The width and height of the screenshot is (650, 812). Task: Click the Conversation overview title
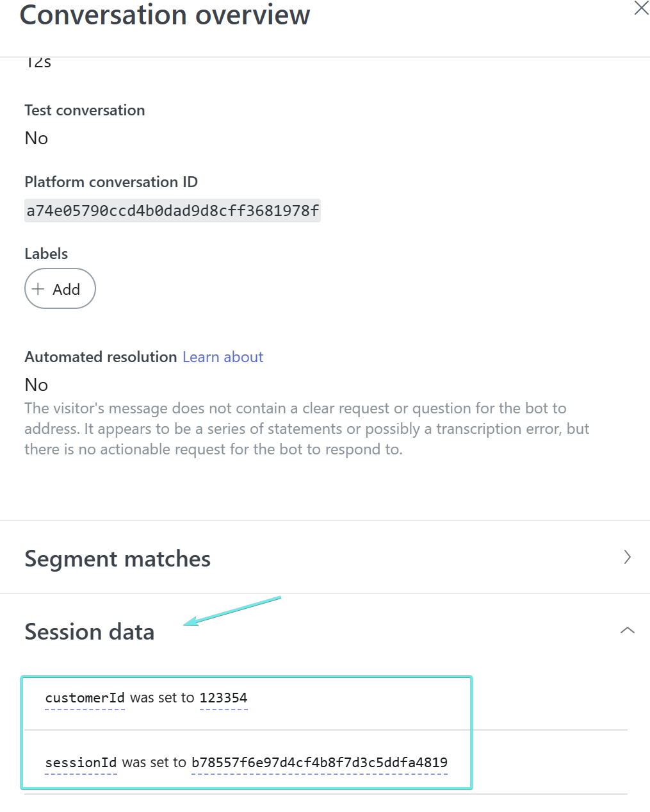tap(165, 15)
